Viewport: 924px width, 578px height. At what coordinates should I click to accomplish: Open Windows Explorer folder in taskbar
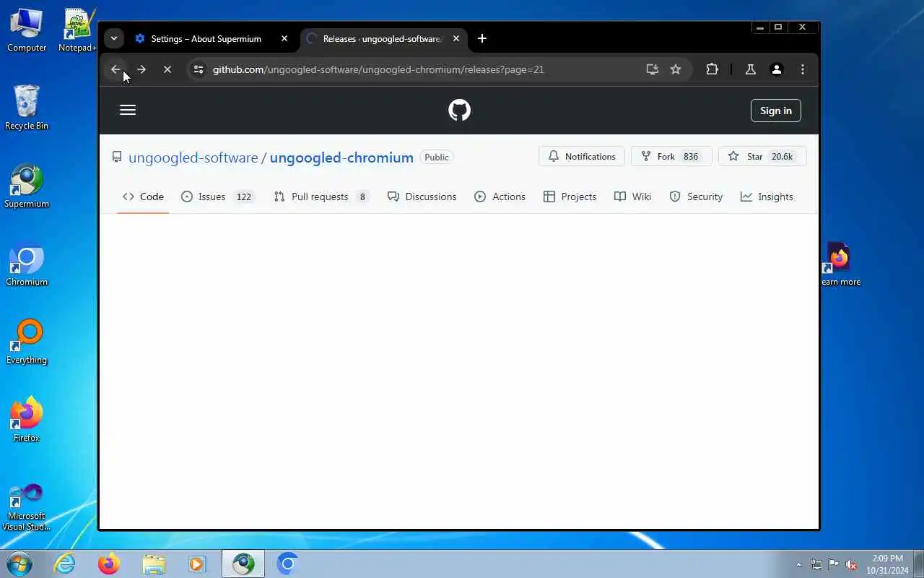pos(154,564)
